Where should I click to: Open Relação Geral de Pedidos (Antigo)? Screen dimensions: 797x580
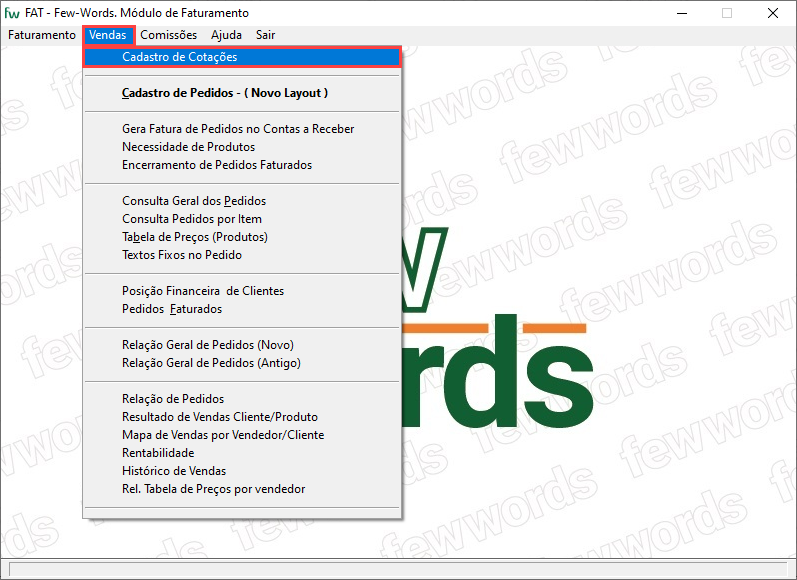tap(242, 363)
